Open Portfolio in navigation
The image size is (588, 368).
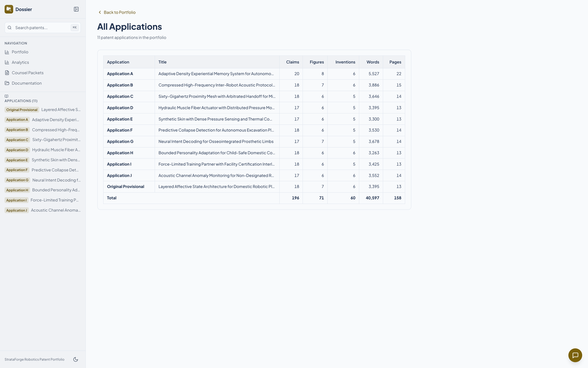coord(43,52)
